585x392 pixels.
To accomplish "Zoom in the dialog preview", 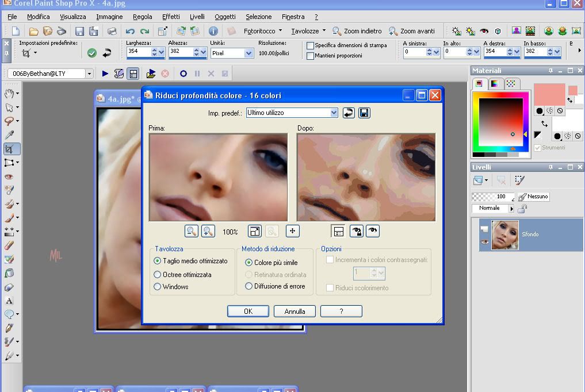I will coord(208,232).
